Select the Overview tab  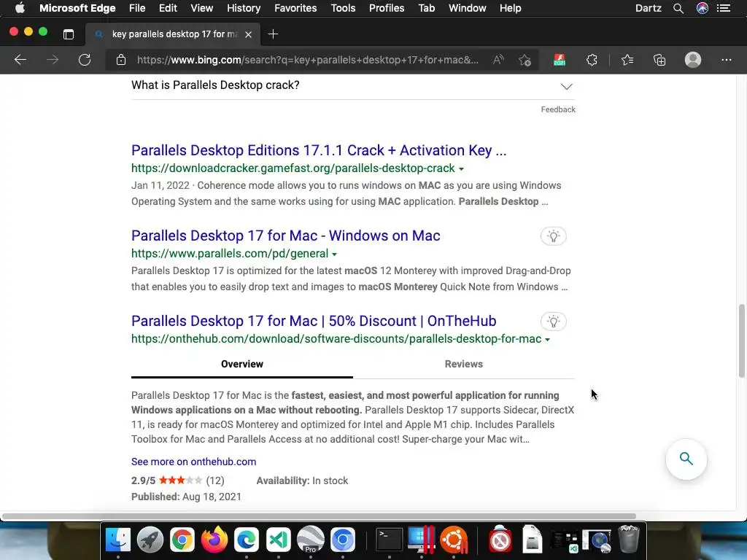tap(242, 364)
